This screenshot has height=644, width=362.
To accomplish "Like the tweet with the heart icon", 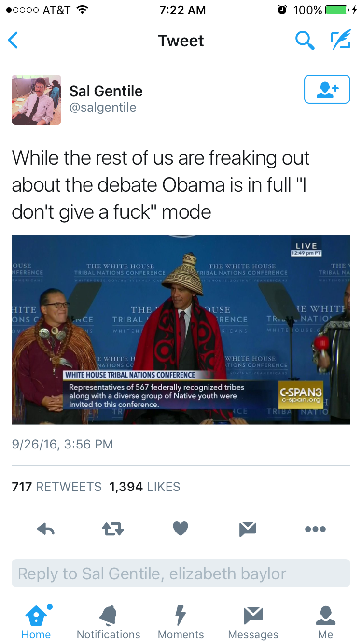I will click(x=181, y=529).
